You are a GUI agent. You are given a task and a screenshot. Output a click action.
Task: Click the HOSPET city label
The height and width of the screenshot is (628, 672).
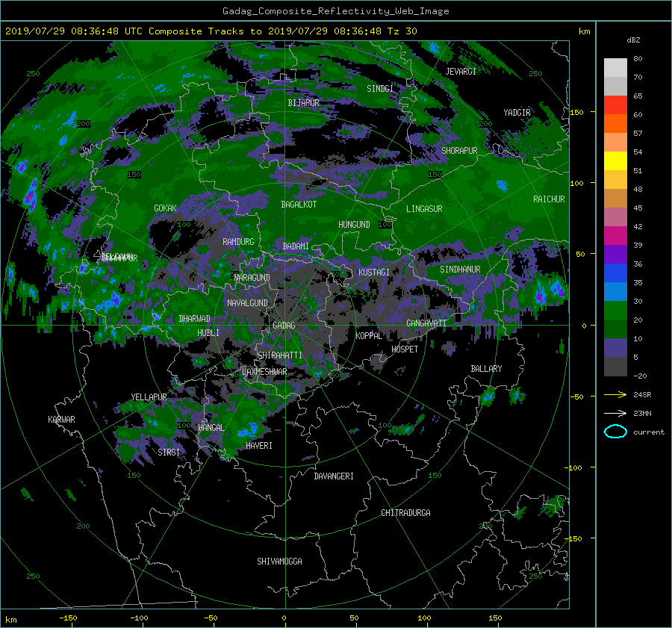click(x=405, y=349)
